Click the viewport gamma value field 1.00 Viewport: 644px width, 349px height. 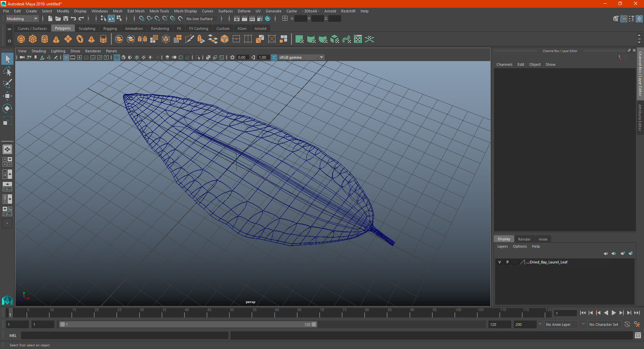[x=263, y=57]
